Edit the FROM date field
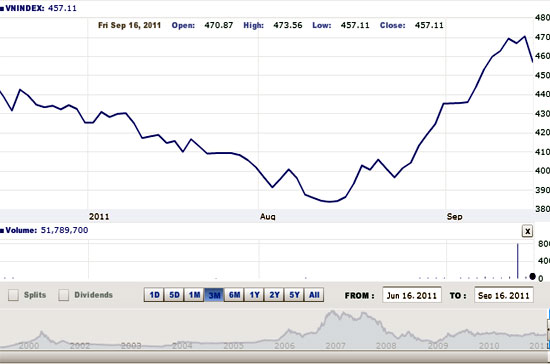This screenshot has height=364, width=550. click(412, 295)
